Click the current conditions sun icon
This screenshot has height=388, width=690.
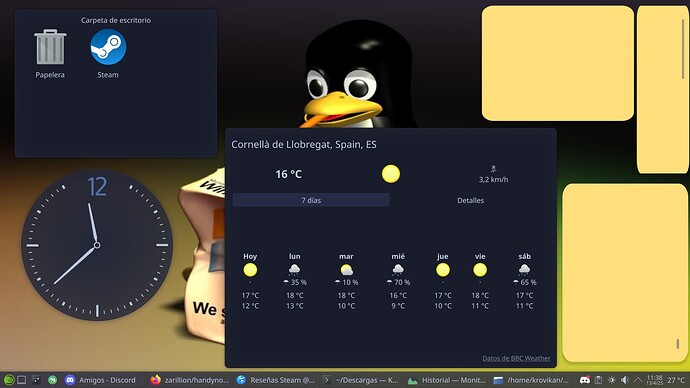[x=391, y=174]
